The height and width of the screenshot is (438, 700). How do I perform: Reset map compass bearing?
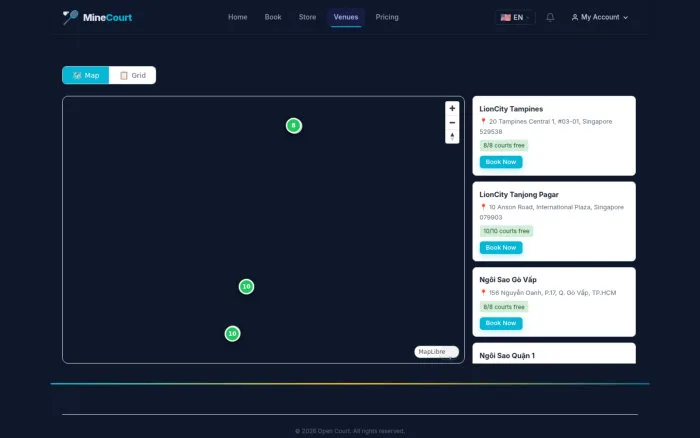[452, 136]
